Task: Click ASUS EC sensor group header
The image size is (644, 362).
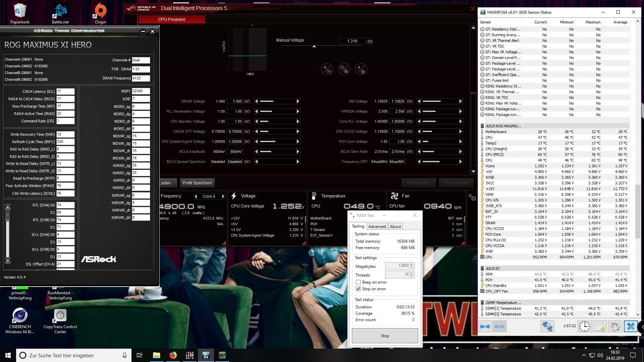Action: coord(493,268)
